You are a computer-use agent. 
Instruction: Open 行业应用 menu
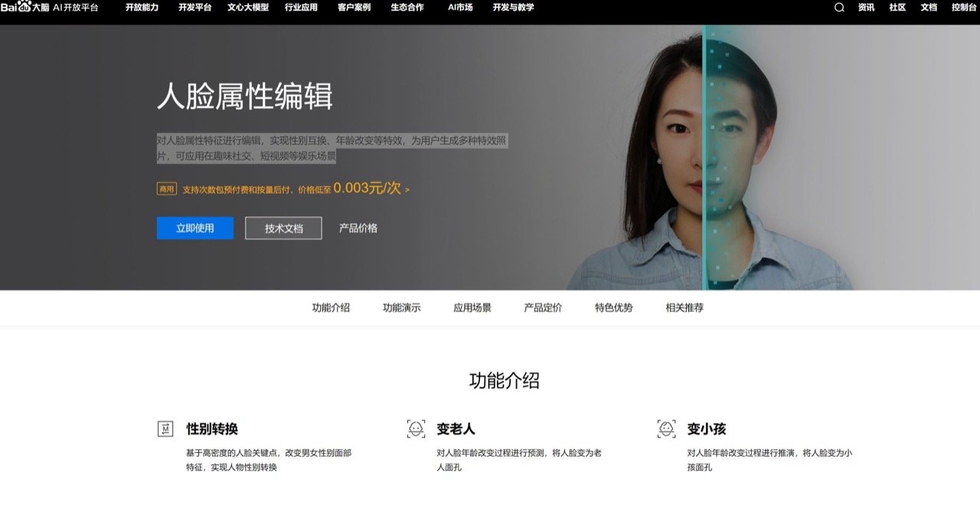pyautogui.click(x=301, y=7)
